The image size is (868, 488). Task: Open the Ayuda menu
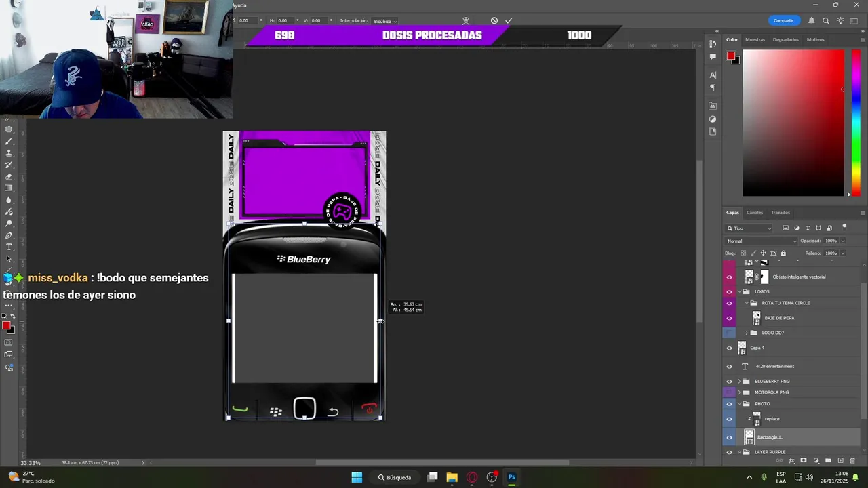(239, 5)
